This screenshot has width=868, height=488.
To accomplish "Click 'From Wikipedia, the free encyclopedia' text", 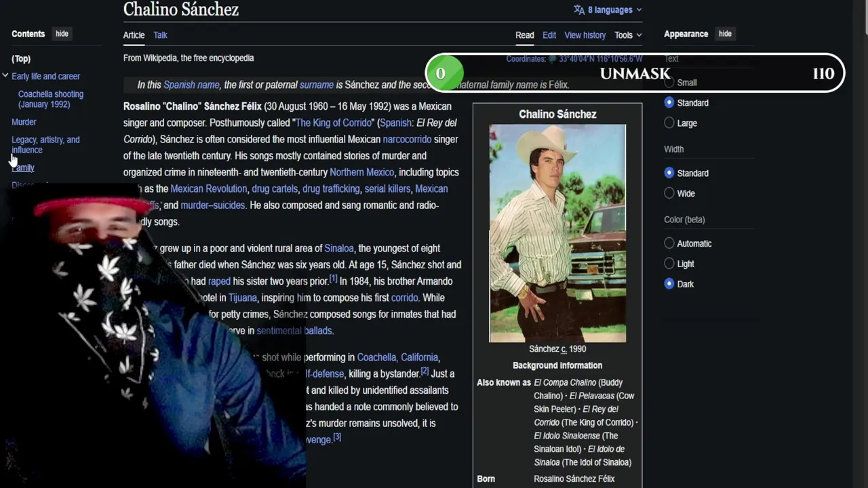I will 189,58.
